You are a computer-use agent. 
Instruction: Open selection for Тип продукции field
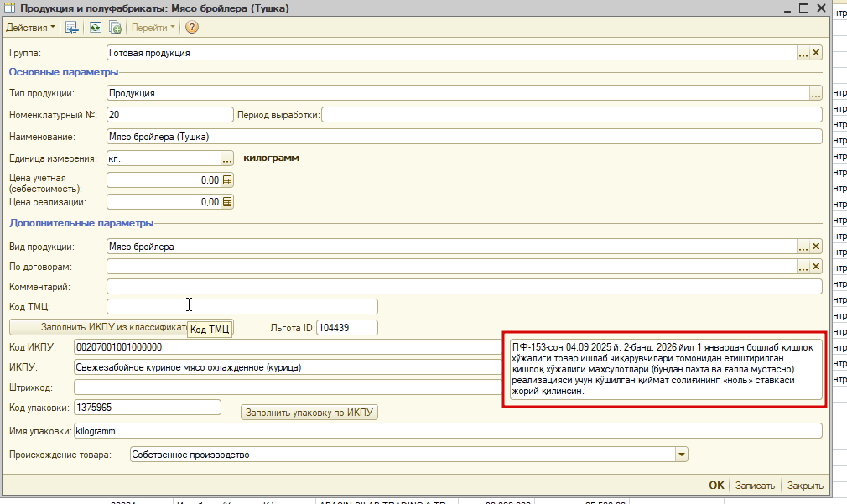point(816,93)
